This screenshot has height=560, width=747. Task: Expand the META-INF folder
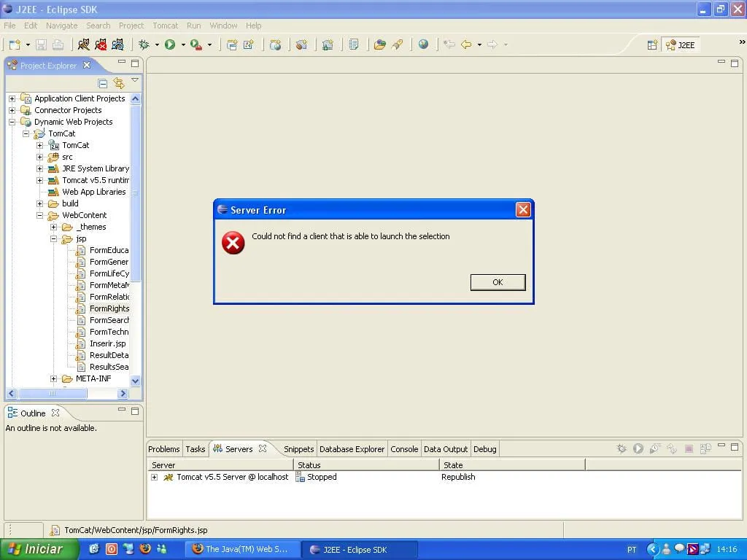click(x=54, y=378)
